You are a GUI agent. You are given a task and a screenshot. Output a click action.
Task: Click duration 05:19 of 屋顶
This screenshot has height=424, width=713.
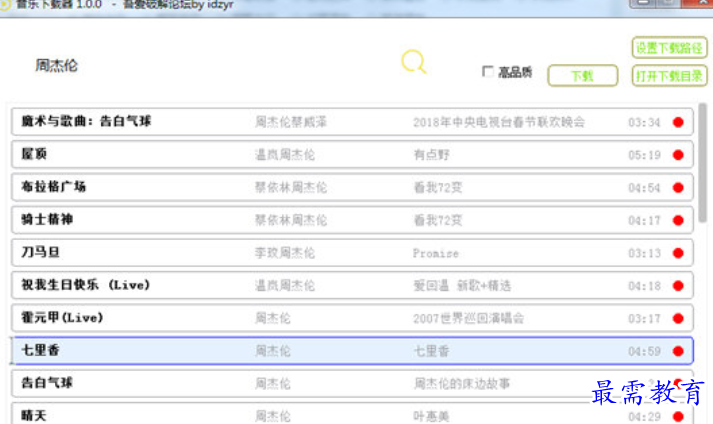[644, 155]
